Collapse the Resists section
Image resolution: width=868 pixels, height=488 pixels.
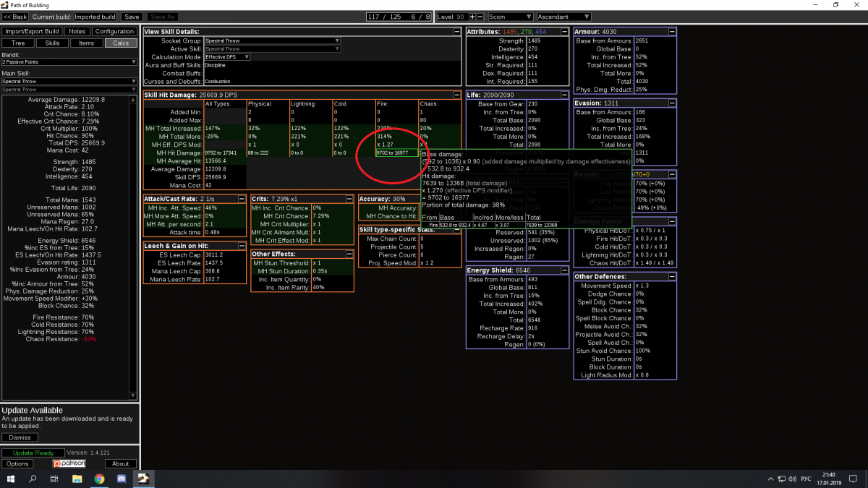(672, 174)
